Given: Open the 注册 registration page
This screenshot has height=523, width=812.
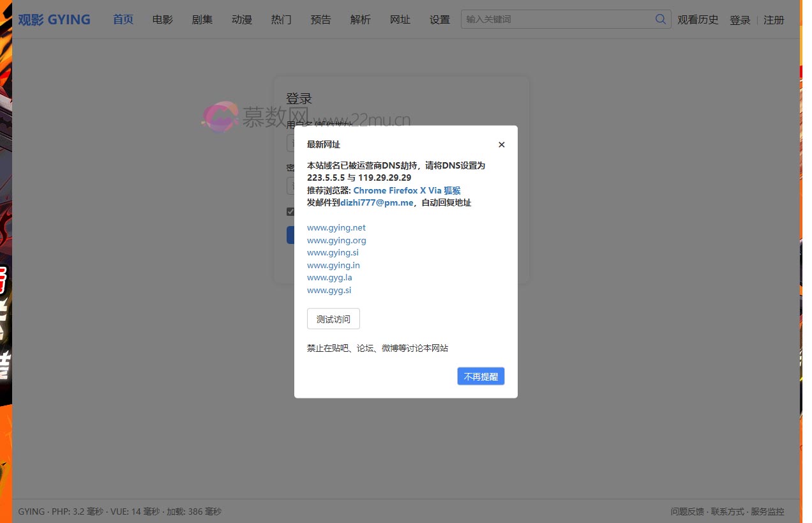Looking at the screenshot, I should 773,20.
